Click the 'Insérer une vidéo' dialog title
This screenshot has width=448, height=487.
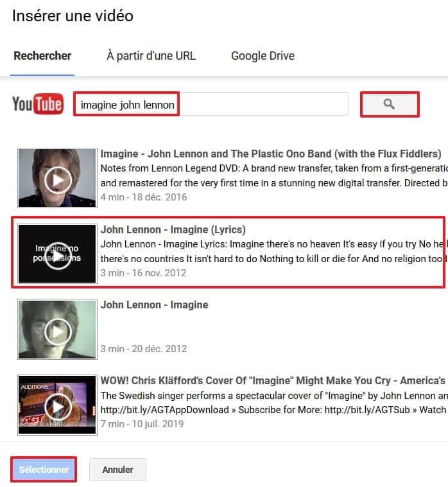point(73,16)
